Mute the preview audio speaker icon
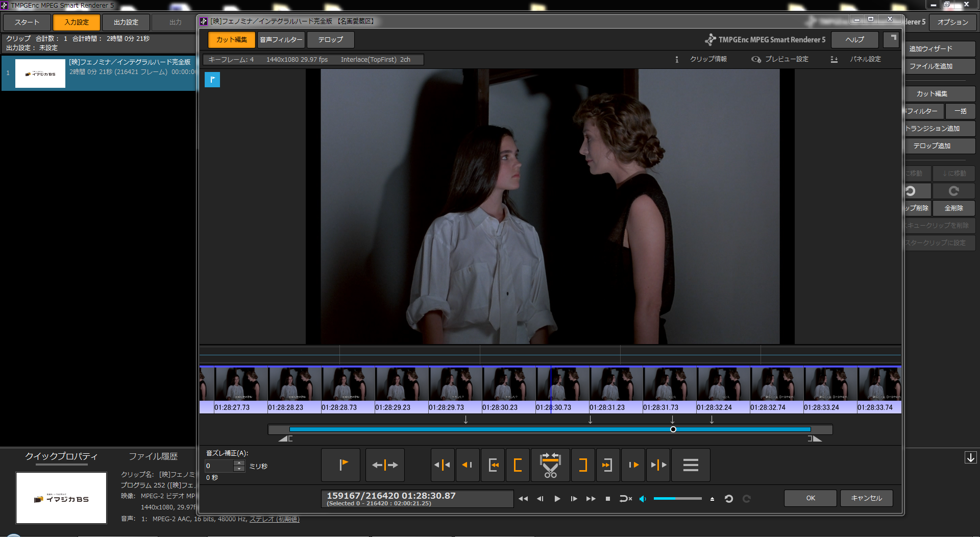Image resolution: width=980 pixels, height=537 pixels. [x=643, y=499]
